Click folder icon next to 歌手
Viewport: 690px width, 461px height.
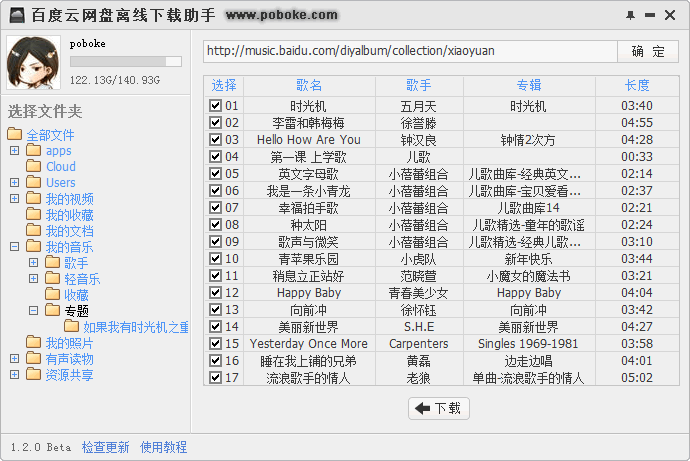(52, 262)
